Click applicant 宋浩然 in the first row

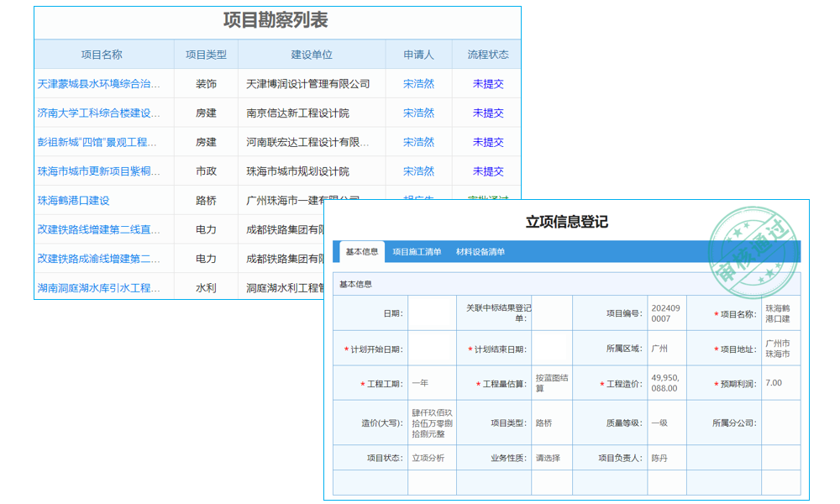tap(418, 83)
